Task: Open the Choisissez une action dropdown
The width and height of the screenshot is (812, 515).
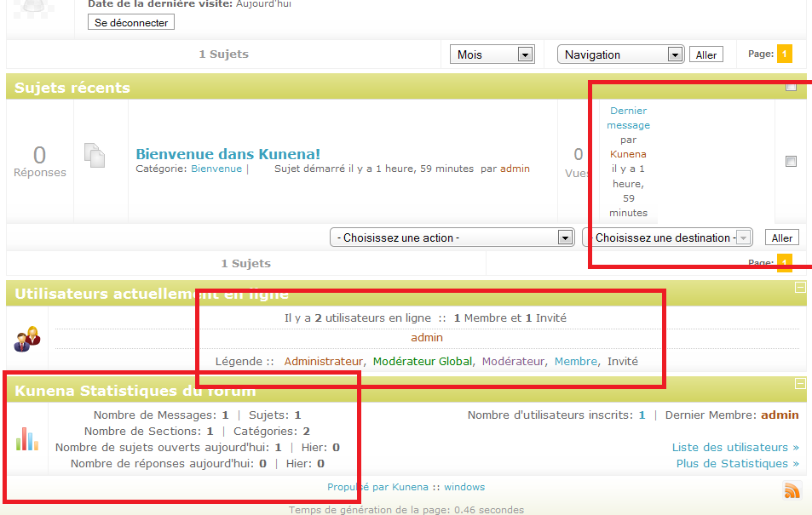Action: point(452,237)
